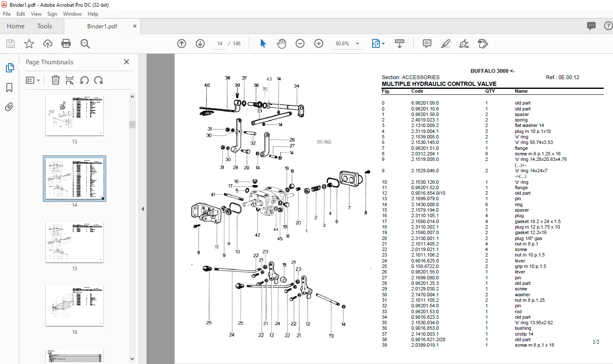This screenshot has height=364, width=613.
Task: Open the Sign menu
Action: tap(52, 14)
